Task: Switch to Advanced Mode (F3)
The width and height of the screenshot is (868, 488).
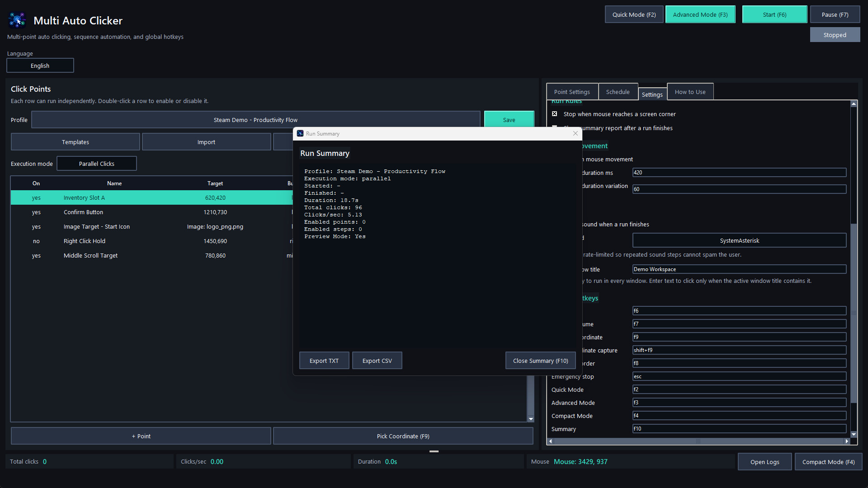Action: (x=700, y=14)
